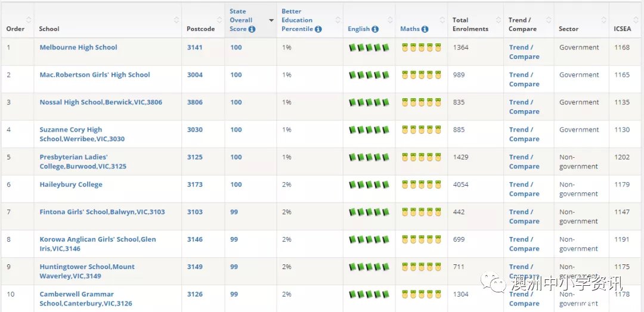Click Maths medal rating for Korowa Anglican row
The width and height of the screenshot is (644, 312).
coord(422,240)
